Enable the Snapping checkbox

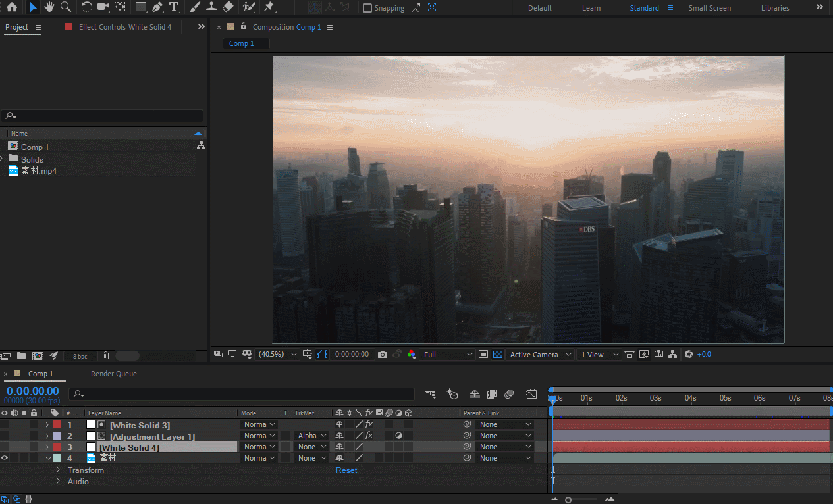click(x=367, y=8)
